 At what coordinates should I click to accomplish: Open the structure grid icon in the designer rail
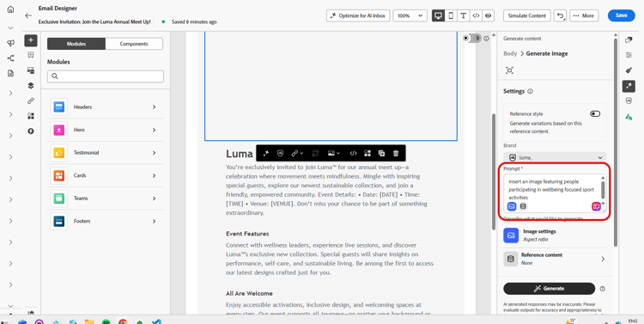[x=31, y=55]
